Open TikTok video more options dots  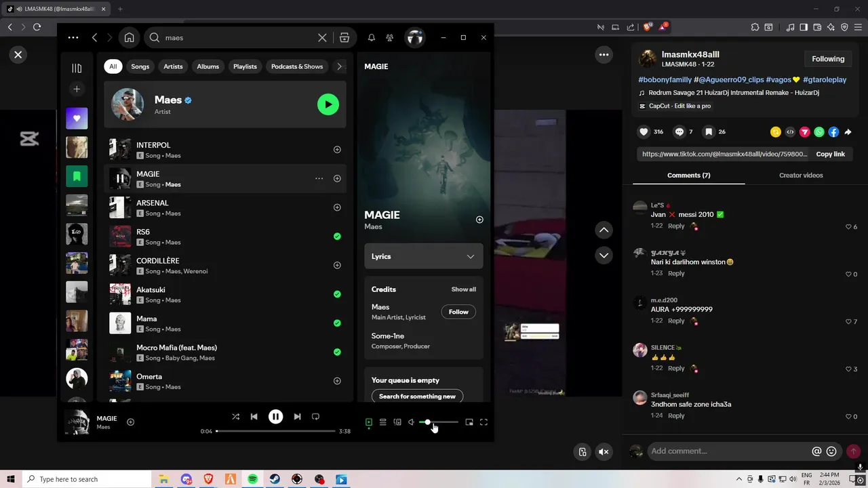click(604, 55)
